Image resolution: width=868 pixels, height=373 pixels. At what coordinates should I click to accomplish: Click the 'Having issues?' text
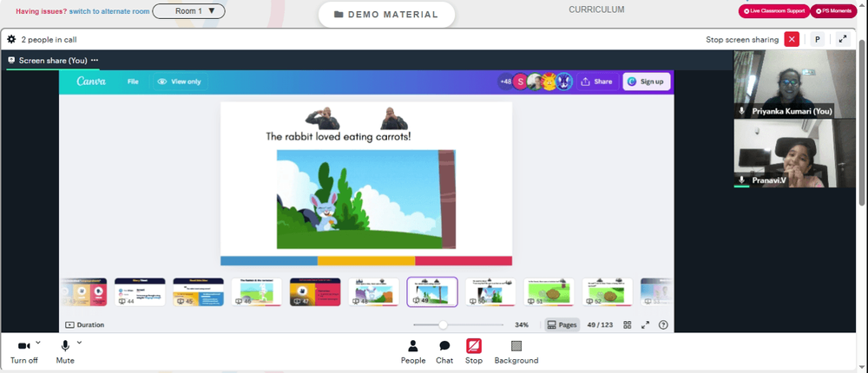(x=41, y=11)
